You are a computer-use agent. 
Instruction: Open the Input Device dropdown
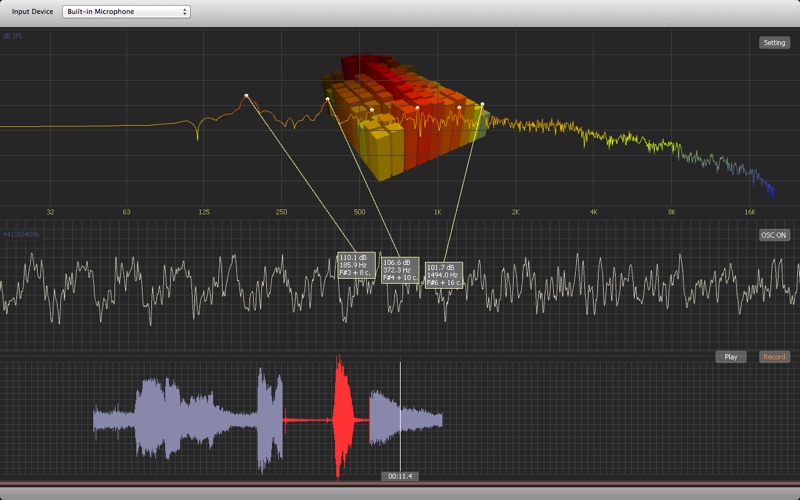coord(125,12)
